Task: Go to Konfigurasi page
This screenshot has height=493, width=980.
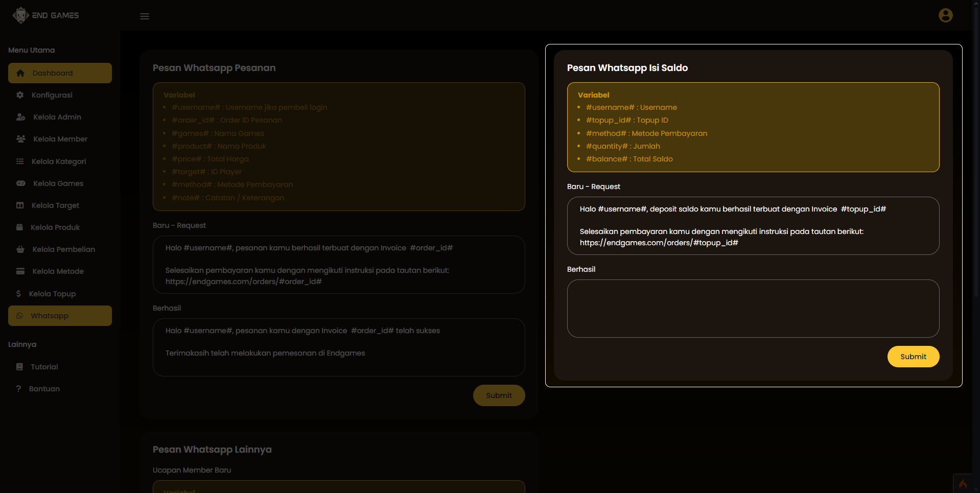Action: pyautogui.click(x=52, y=95)
